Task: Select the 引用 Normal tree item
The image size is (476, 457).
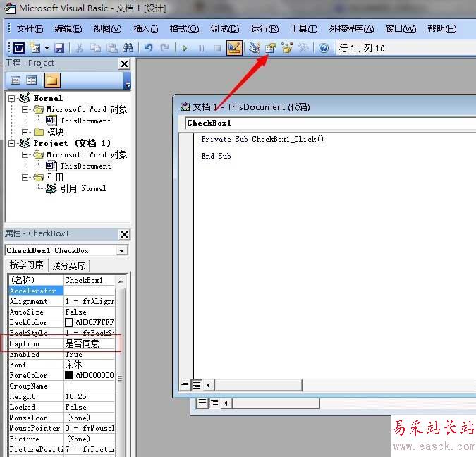Action: tap(83, 188)
